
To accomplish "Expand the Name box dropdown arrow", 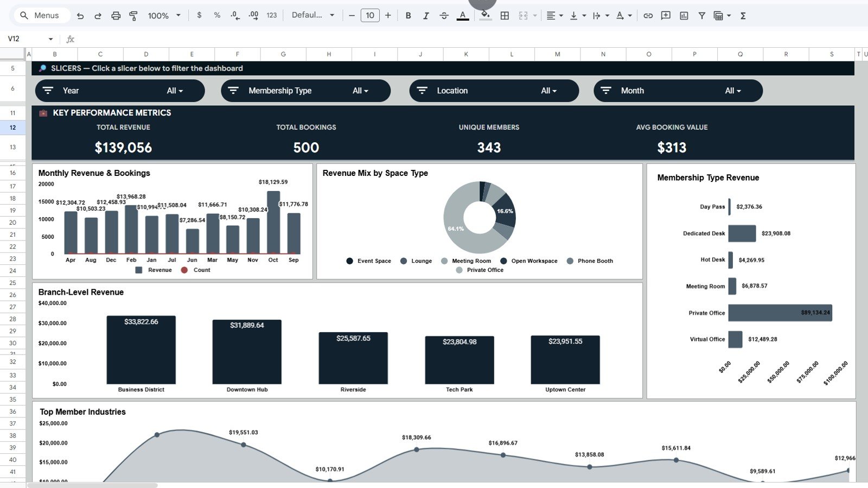I will coord(50,39).
